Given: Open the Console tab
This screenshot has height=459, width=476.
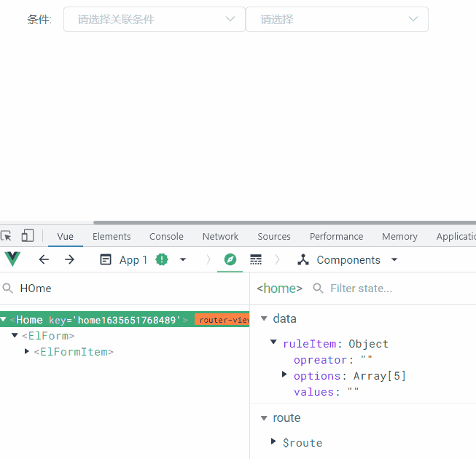Looking at the screenshot, I should coord(166,236).
